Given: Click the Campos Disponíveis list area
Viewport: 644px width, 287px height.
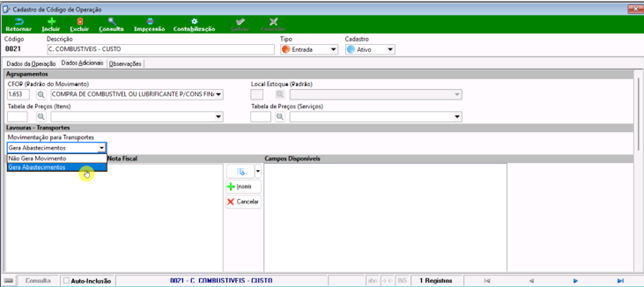Looking at the screenshot, I should (385, 217).
